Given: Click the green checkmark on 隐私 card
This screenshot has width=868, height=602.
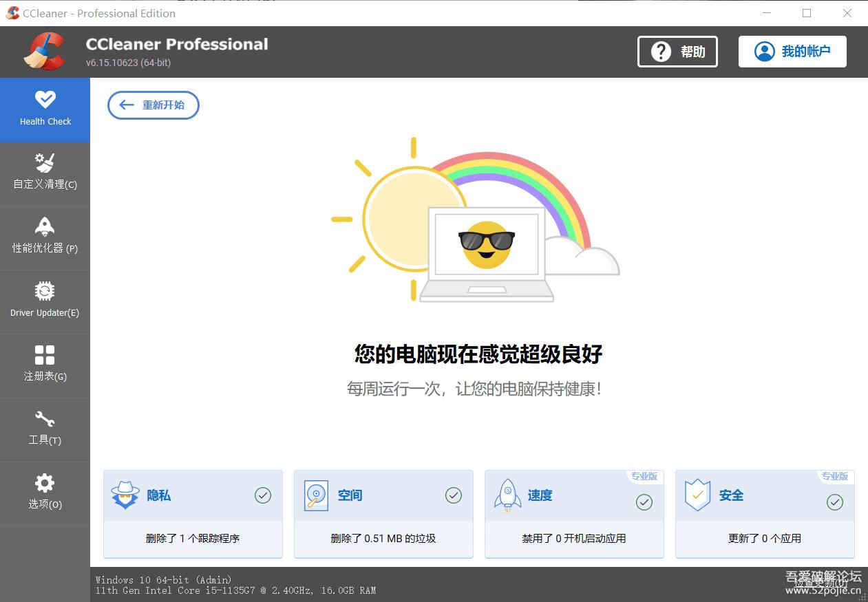Looking at the screenshot, I should point(263,495).
